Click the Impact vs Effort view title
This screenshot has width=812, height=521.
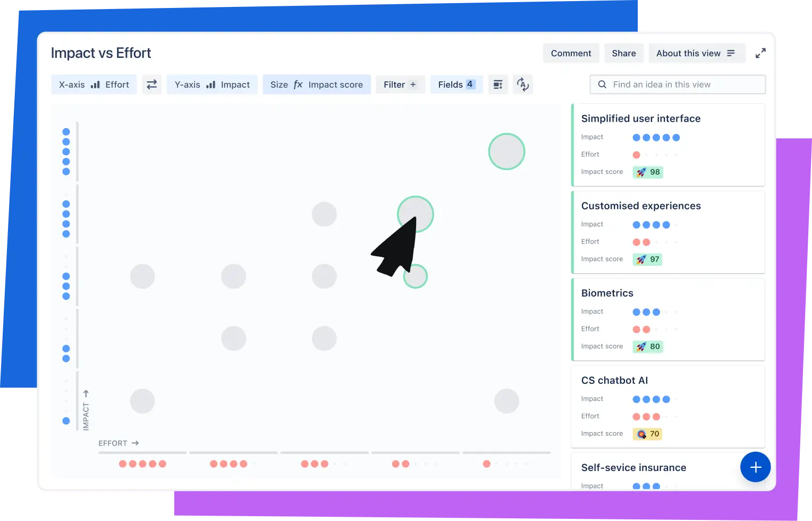click(101, 53)
